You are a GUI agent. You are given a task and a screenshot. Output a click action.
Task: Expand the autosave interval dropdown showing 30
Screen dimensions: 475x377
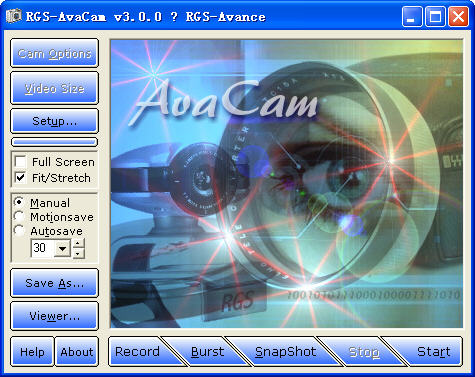point(62,248)
